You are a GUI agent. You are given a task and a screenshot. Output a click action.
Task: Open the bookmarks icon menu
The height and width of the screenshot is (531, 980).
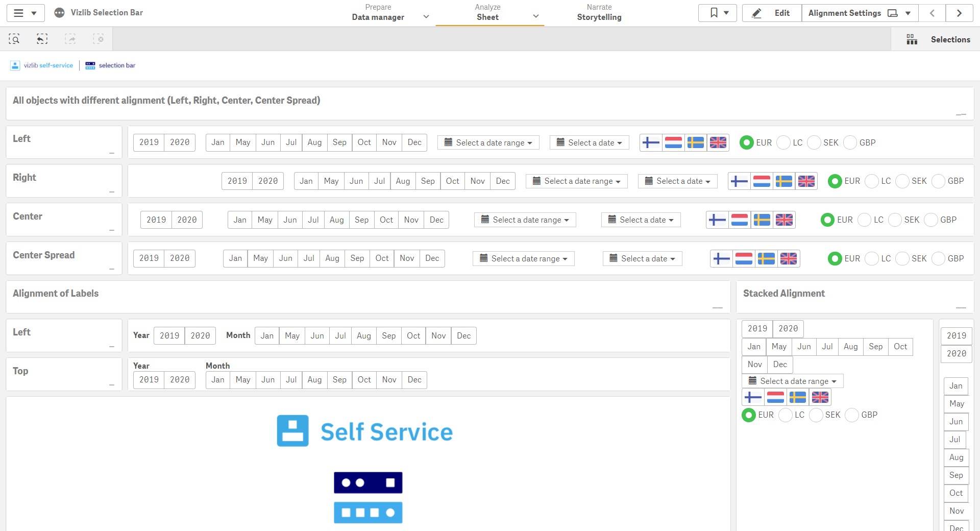(717, 13)
